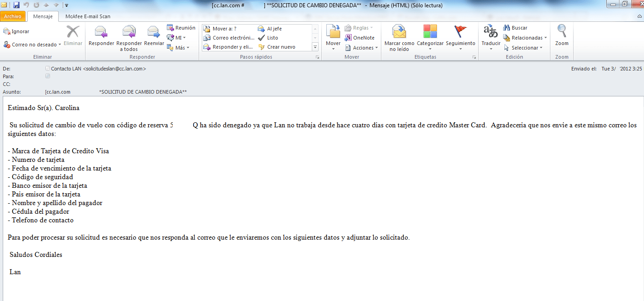
Task: Switch to the Mensaje tab
Action: click(43, 16)
